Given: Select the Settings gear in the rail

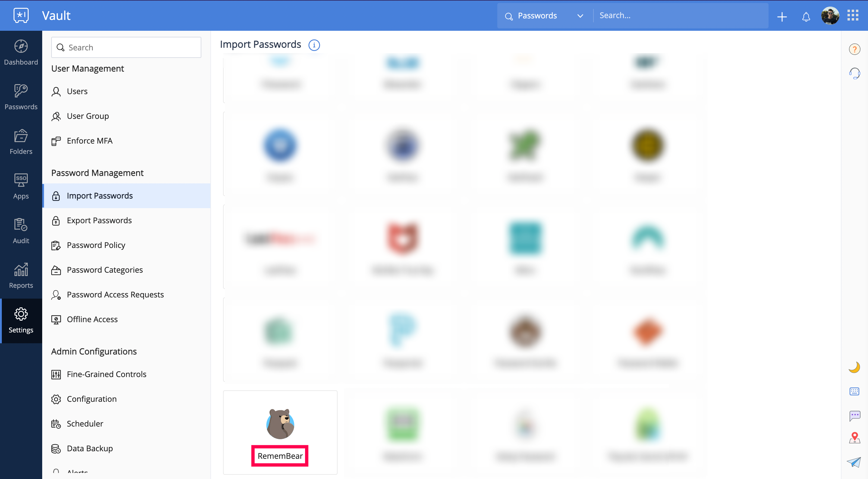Looking at the screenshot, I should pos(21,320).
